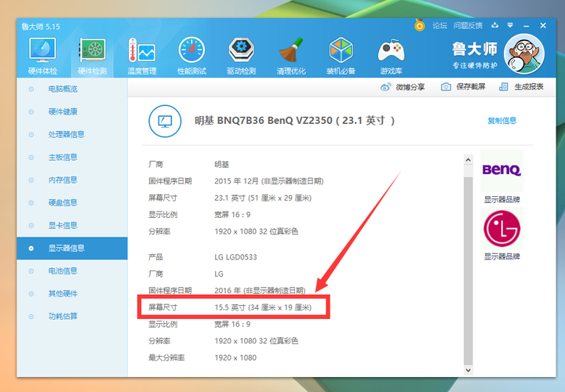This screenshot has height=392, width=565.
Task: Select 电脑概览 in sidebar
Action: [x=72, y=89]
